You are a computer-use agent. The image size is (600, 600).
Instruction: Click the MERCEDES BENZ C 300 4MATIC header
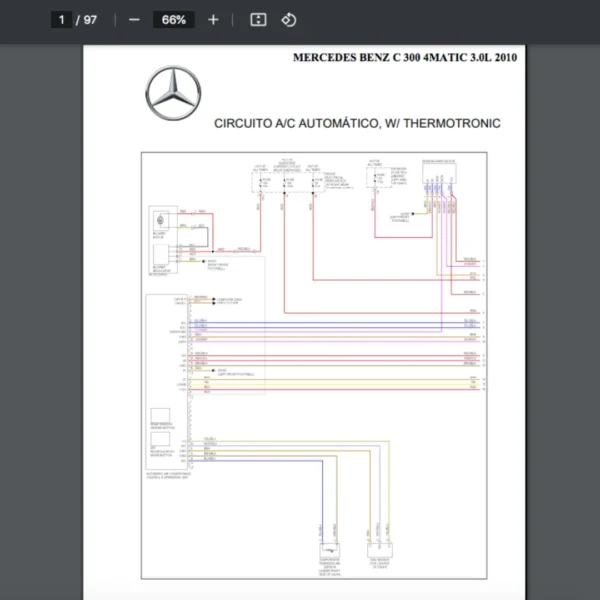tap(404, 58)
